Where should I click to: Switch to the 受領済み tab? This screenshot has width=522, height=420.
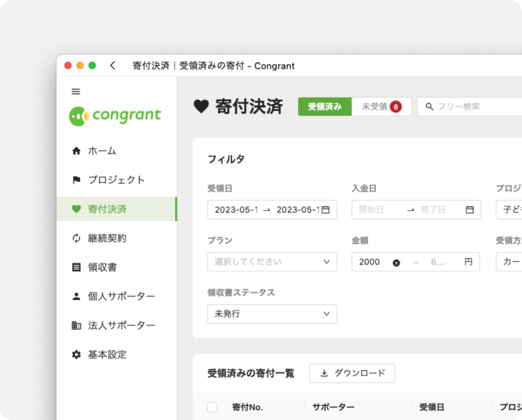coord(325,107)
